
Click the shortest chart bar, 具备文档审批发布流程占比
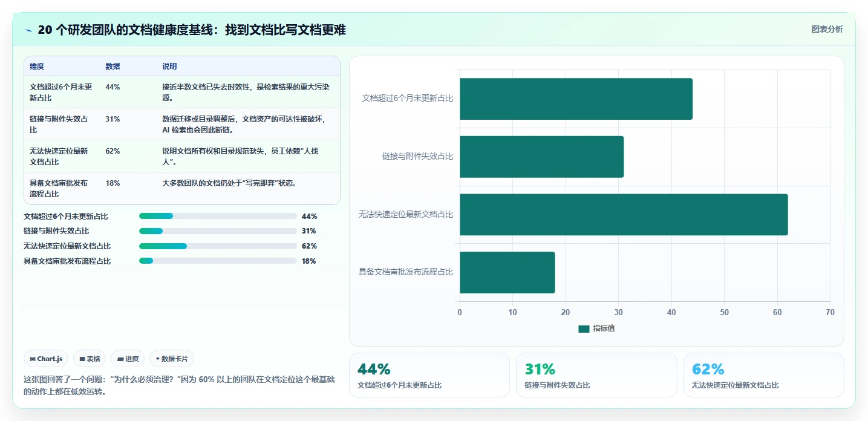(x=507, y=273)
